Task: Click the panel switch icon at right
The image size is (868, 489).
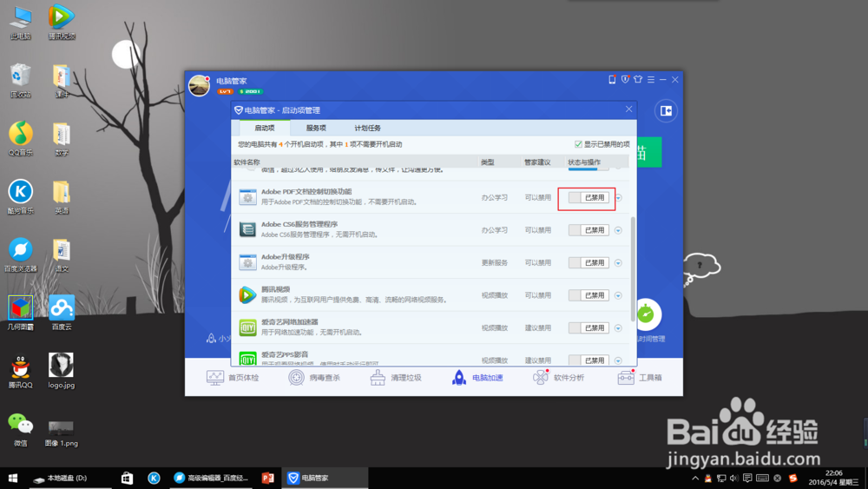Action: point(666,111)
